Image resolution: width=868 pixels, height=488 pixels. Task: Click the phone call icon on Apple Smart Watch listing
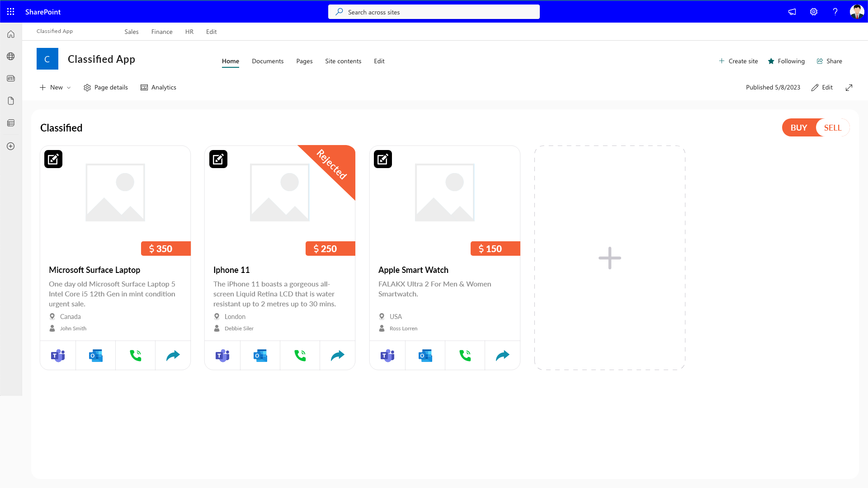click(x=465, y=355)
